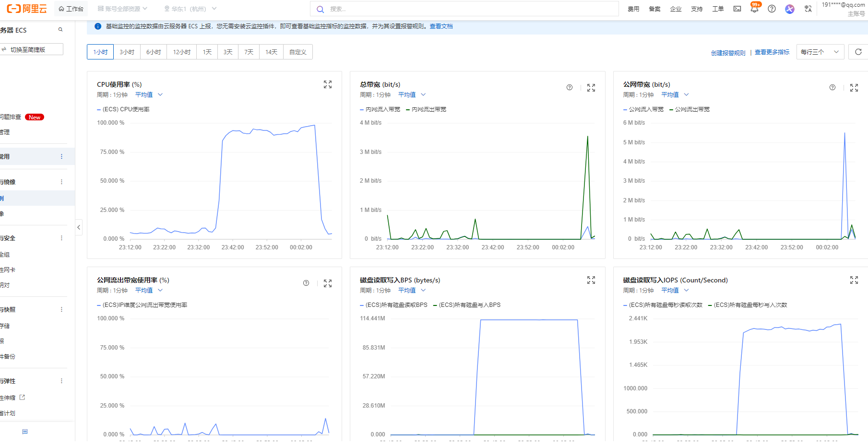Click help icon on 总带宽 chart
The width and height of the screenshot is (868, 445).
pos(570,87)
